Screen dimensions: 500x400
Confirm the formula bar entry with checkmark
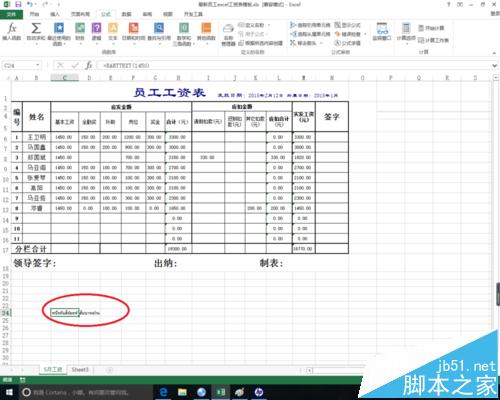[x=75, y=65]
